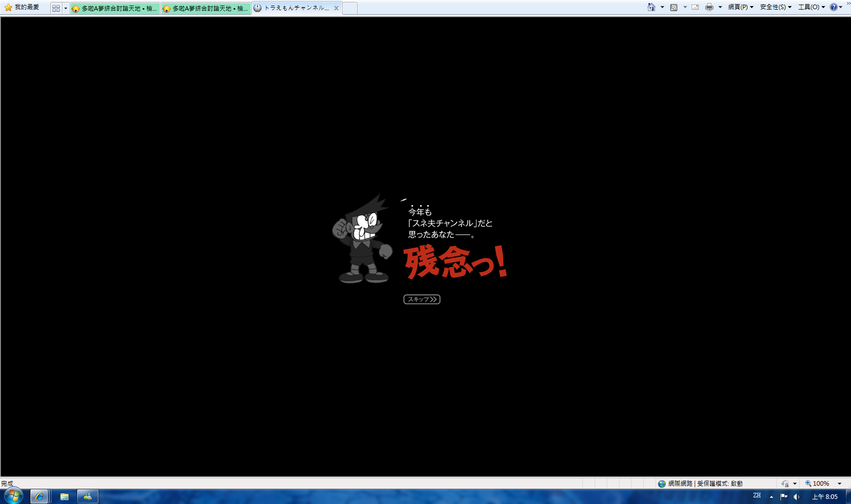Click the privacy lock icon in status bar
851x504 pixels.
click(785, 484)
